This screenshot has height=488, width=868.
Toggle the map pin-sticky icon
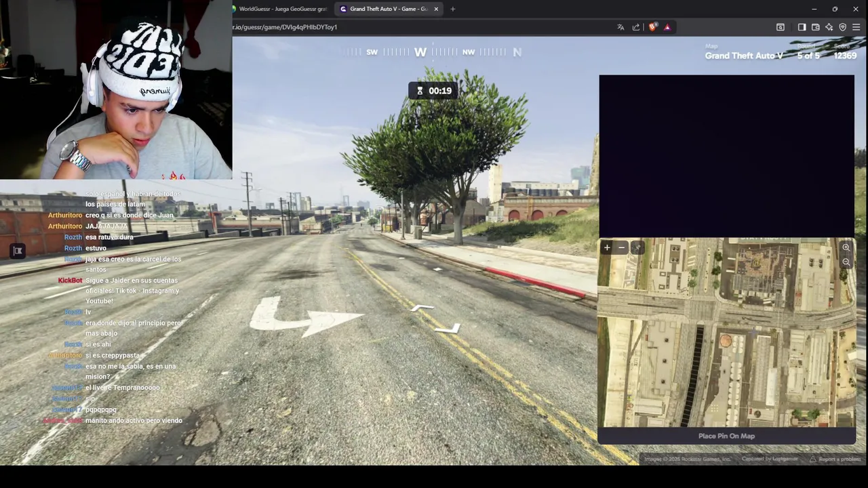pyautogui.click(x=637, y=247)
